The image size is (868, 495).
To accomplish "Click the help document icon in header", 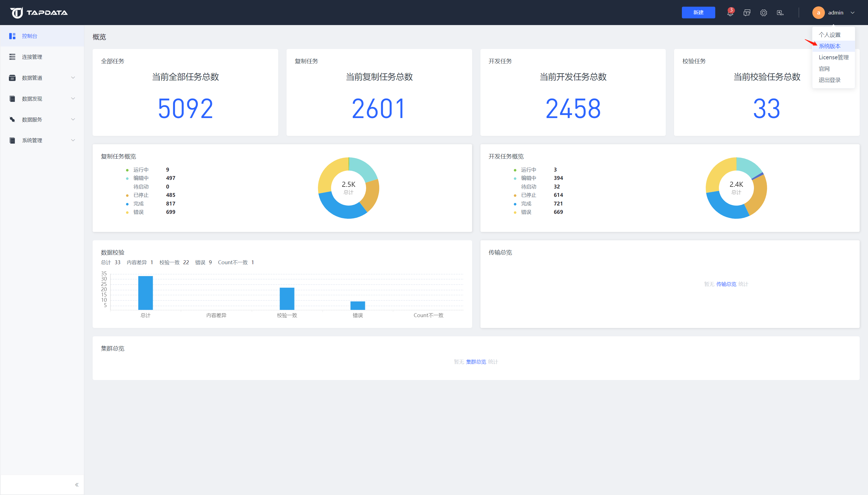I will pyautogui.click(x=747, y=13).
